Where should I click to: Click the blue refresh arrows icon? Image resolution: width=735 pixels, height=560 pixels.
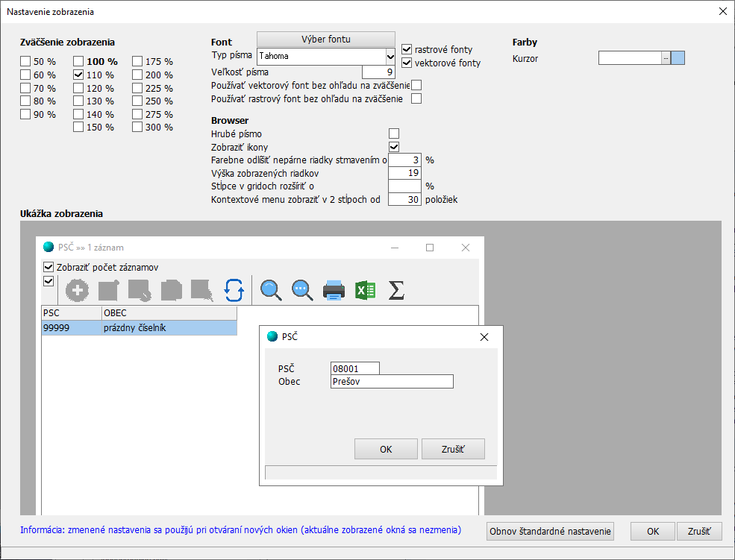[234, 290]
